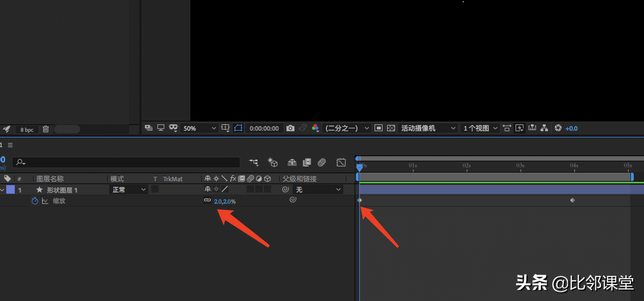Click the 8 bpc color depth button
The width and height of the screenshot is (644, 301).
[x=27, y=130]
